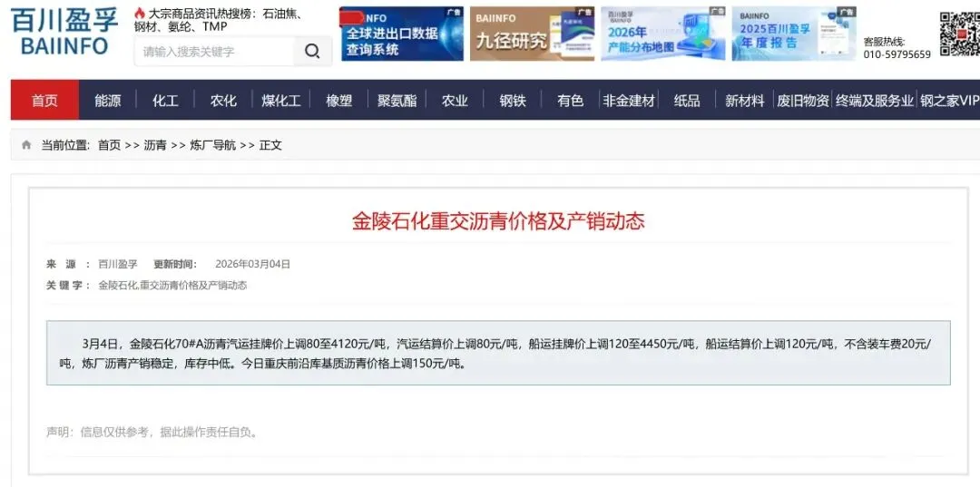Select the 首页 navigation tab
980x487 pixels.
pyautogui.click(x=45, y=100)
